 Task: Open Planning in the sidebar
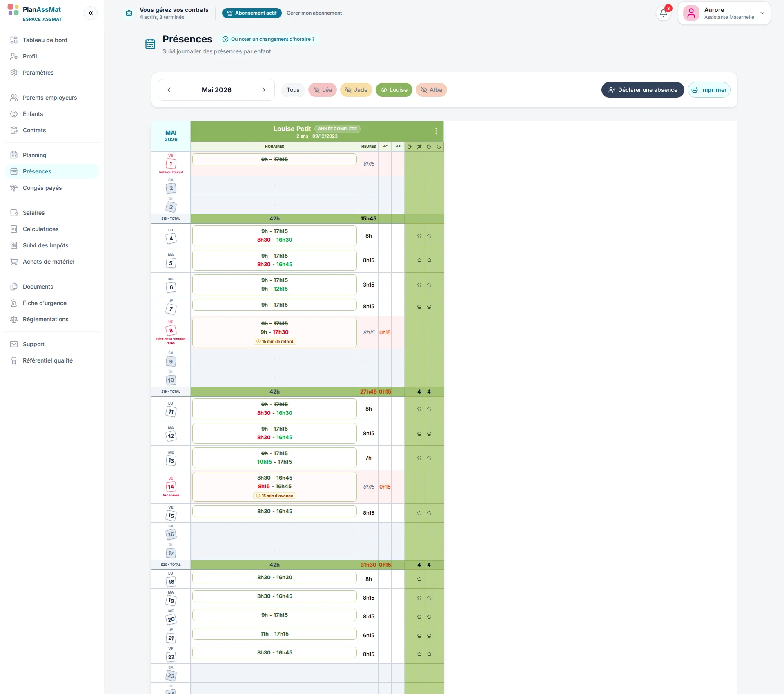click(52, 155)
